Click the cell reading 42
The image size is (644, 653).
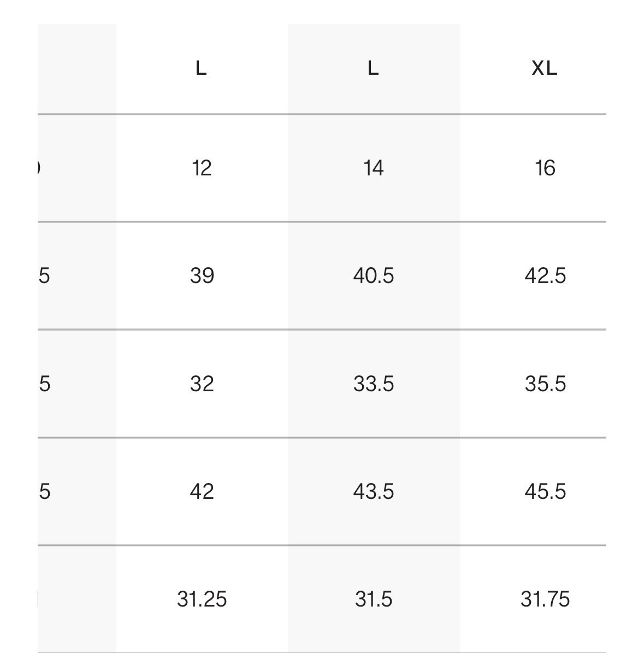(x=202, y=491)
